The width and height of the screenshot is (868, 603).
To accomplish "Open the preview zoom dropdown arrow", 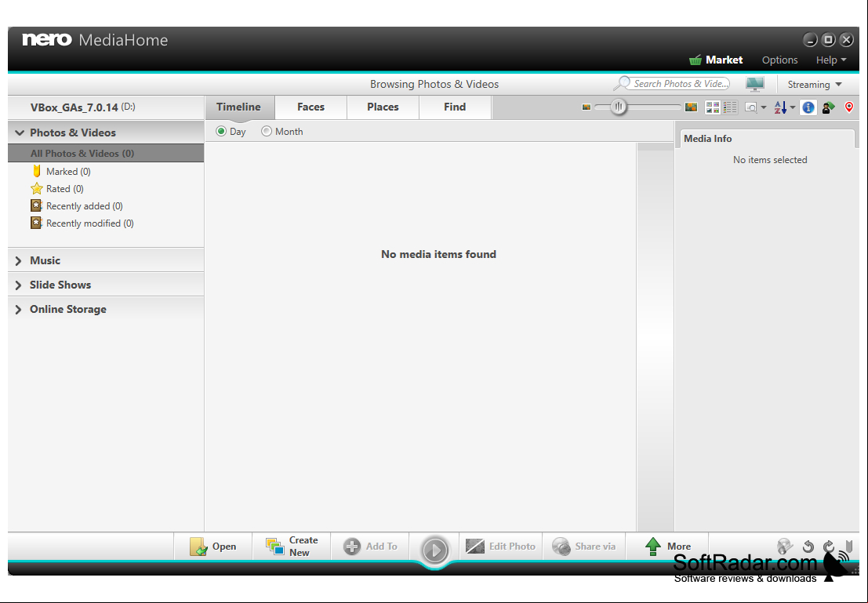I will click(764, 107).
